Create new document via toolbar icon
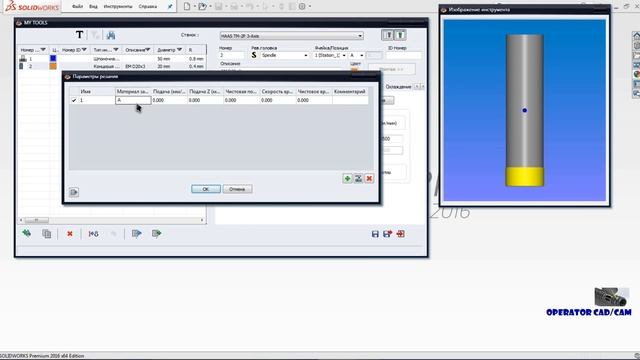This screenshot has width=640, height=360. point(187,6)
